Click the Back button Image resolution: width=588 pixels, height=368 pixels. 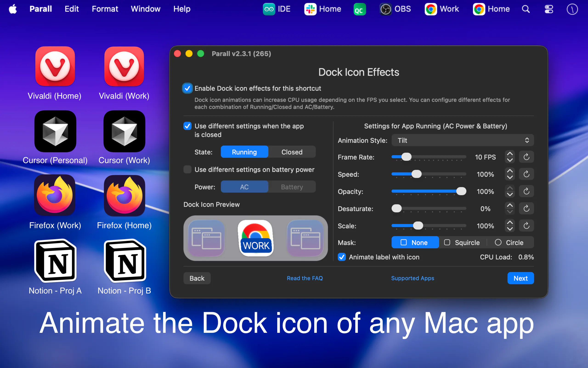[197, 278]
